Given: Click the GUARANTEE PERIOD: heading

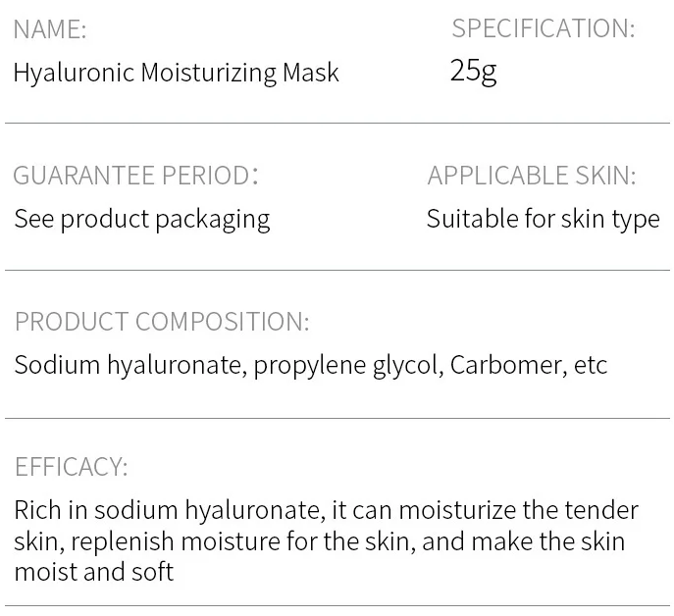Looking at the screenshot, I should 135,176.
